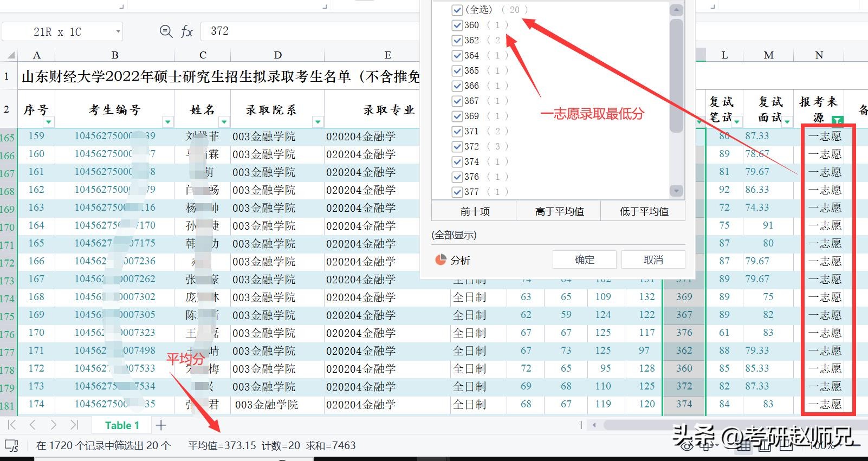Uncheck the 372 filter value checkbox
Screen dimensions: 868x461
pos(457,146)
